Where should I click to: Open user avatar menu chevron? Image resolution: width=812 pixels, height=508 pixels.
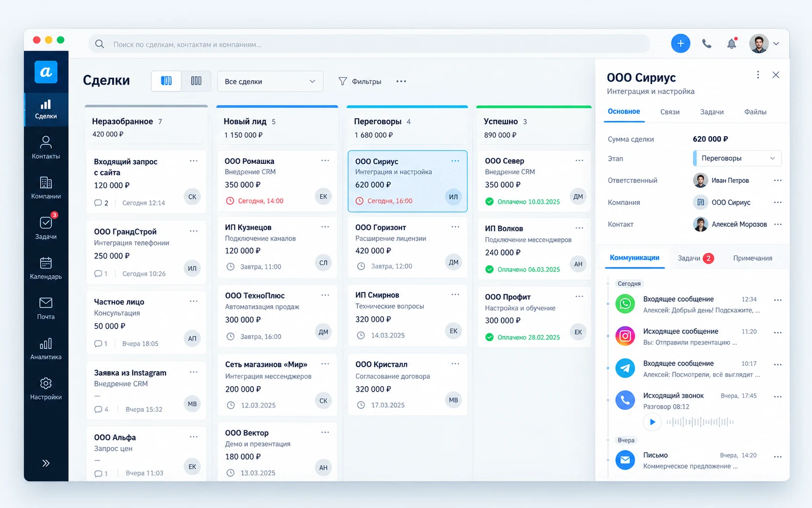click(776, 44)
